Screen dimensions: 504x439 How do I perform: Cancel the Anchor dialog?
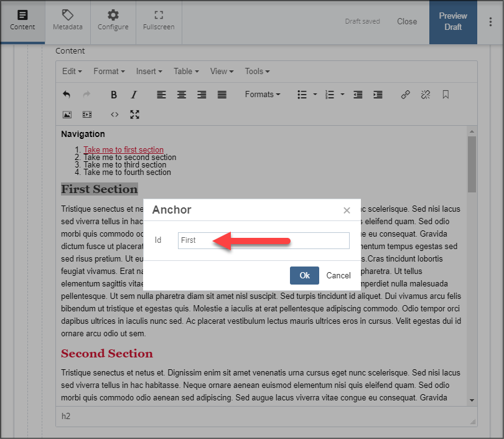click(338, 275)
